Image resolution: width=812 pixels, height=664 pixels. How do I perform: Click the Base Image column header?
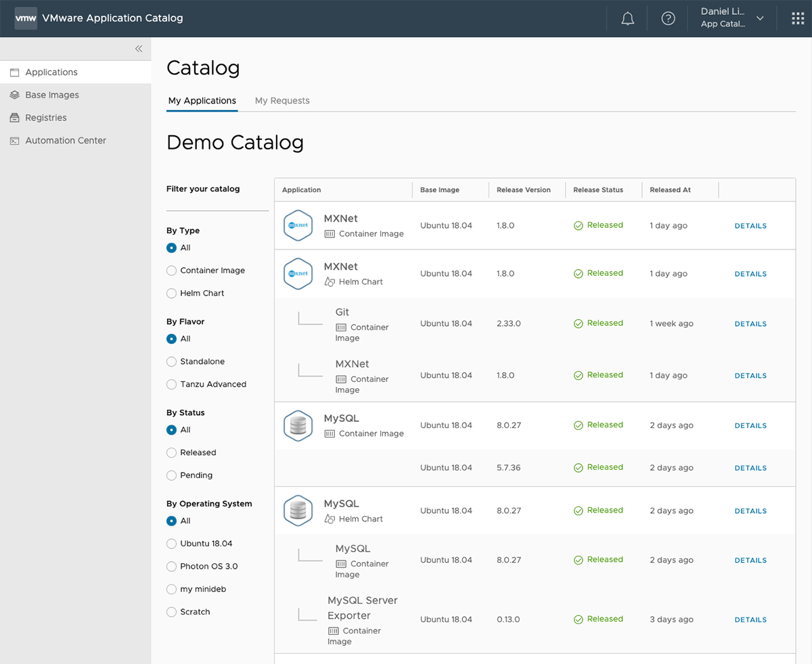click(x=440, y=190)
